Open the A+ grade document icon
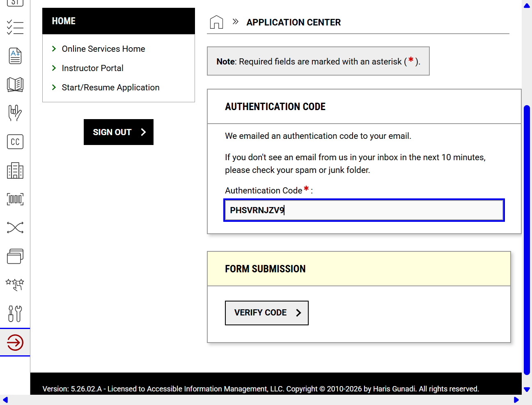The image size is (532, 405). 15,56
